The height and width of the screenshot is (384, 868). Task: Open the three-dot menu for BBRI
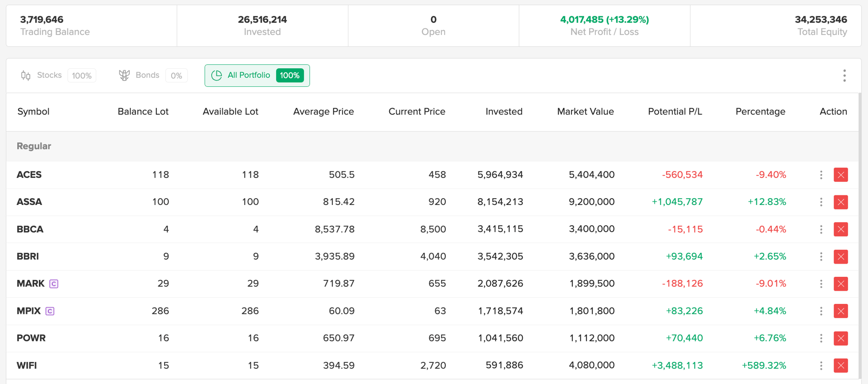821,256
